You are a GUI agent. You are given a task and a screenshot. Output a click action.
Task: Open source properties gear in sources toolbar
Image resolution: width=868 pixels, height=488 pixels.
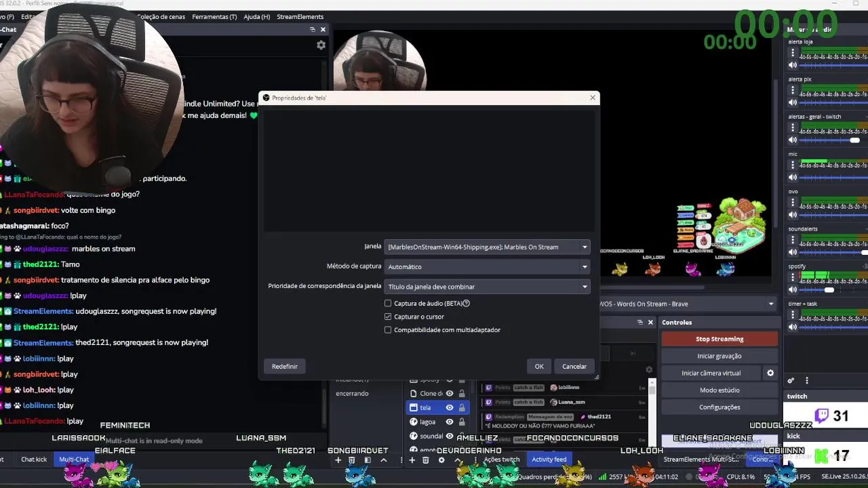[x=441, y=460]
